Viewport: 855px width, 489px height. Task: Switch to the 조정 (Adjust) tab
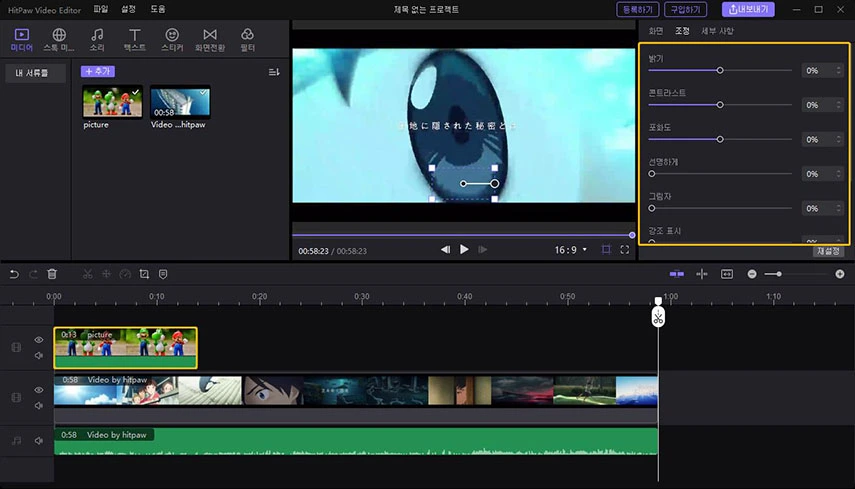[x=682, y=31]
